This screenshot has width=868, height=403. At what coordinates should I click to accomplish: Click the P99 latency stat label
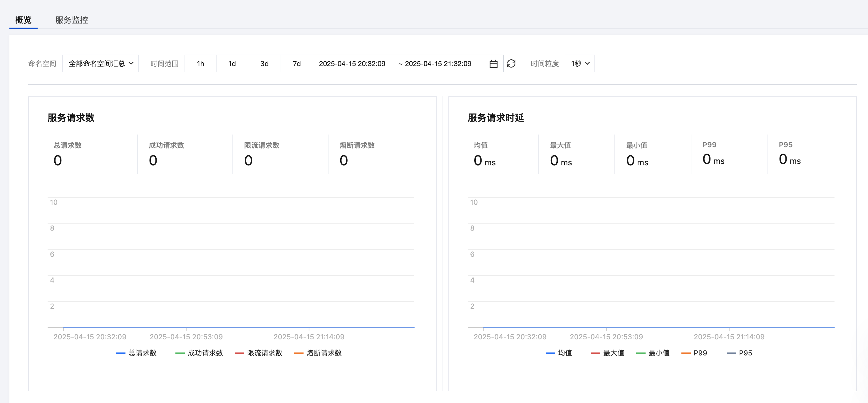(709, 145)
